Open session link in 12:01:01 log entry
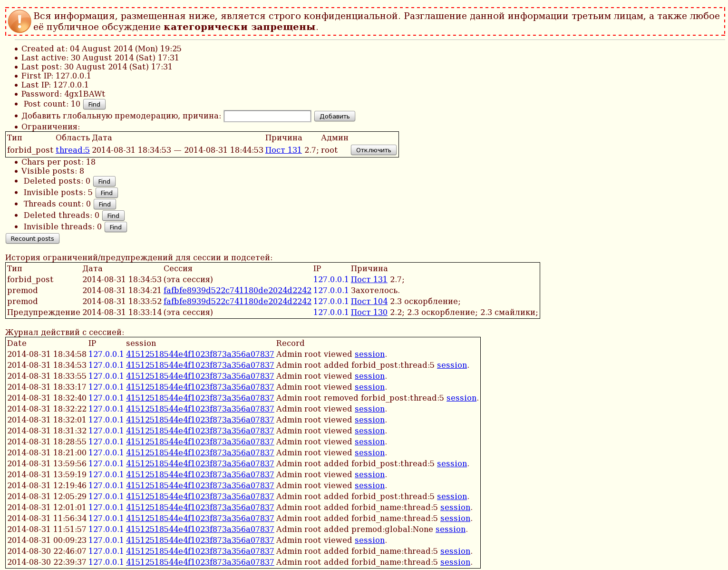 (x=455, y=507)
